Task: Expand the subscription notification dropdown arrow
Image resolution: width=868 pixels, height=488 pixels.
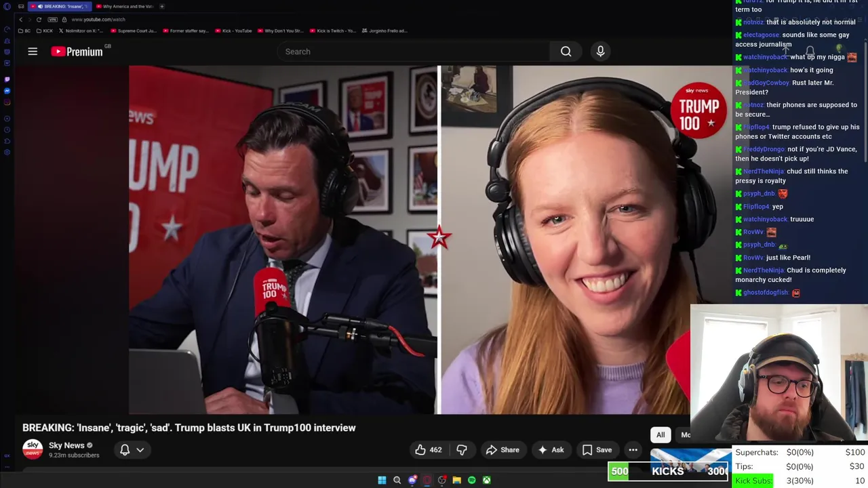Action: pos(140,450)
